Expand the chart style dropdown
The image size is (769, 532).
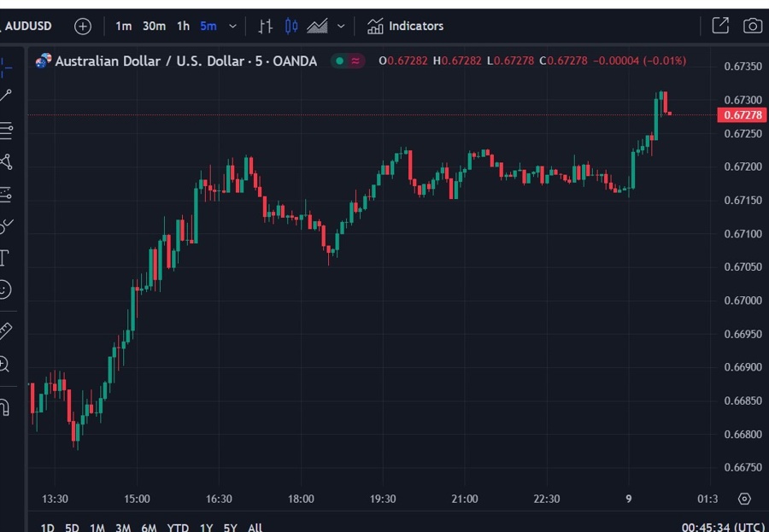click(x=341, y=26)
